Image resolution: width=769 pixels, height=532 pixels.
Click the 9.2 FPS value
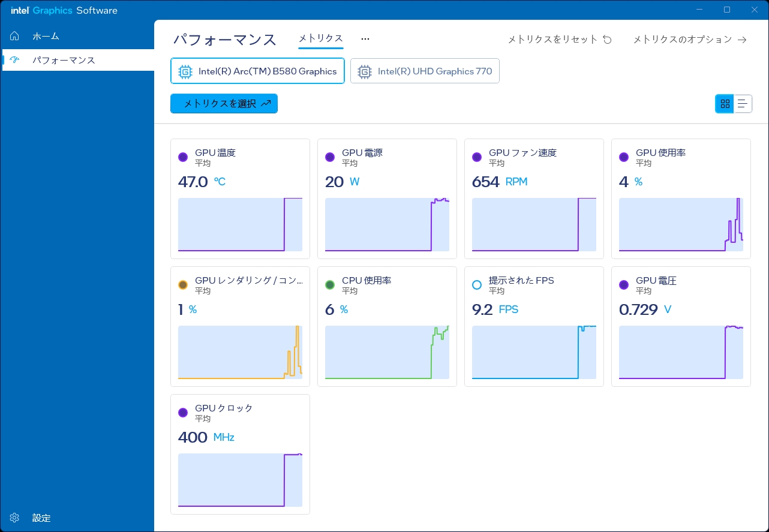coord(495,309)
